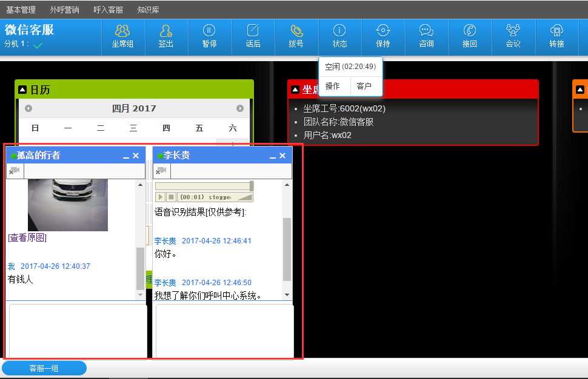Open the 咨询 consult icon
The height and width of the screenshot is (379, 588).
(426, 36)
